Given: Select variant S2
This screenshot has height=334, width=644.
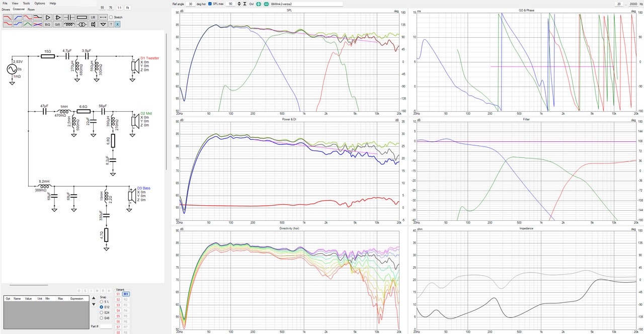Looking at the screenshot, I should pos(119,300).
